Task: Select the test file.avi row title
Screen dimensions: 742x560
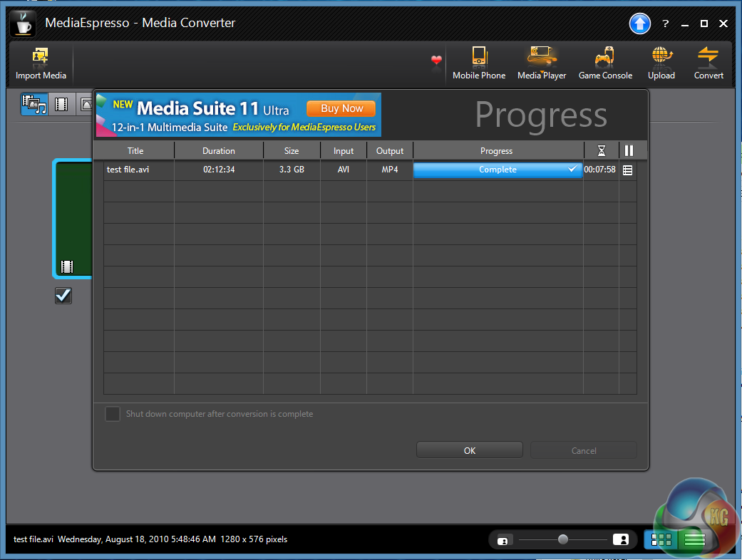Action: [128, 170]
